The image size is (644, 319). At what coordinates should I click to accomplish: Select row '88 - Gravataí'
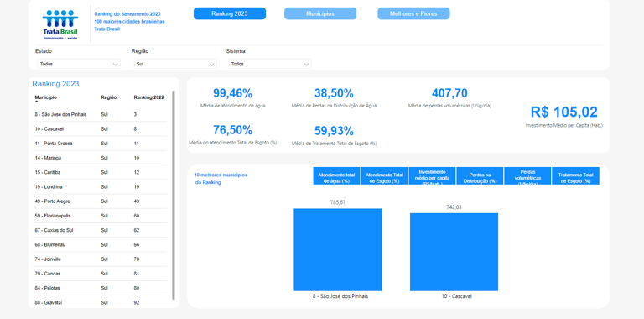[101, 302]
